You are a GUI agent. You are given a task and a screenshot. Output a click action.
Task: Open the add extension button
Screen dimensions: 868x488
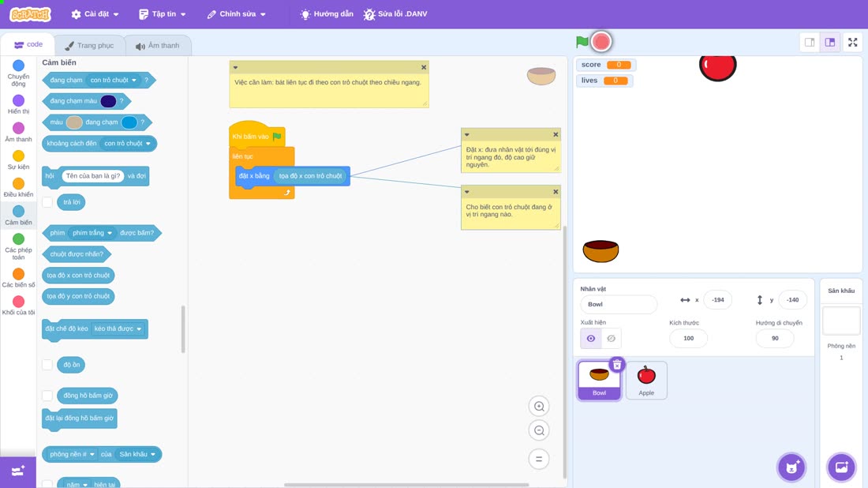tap(18, 472)
